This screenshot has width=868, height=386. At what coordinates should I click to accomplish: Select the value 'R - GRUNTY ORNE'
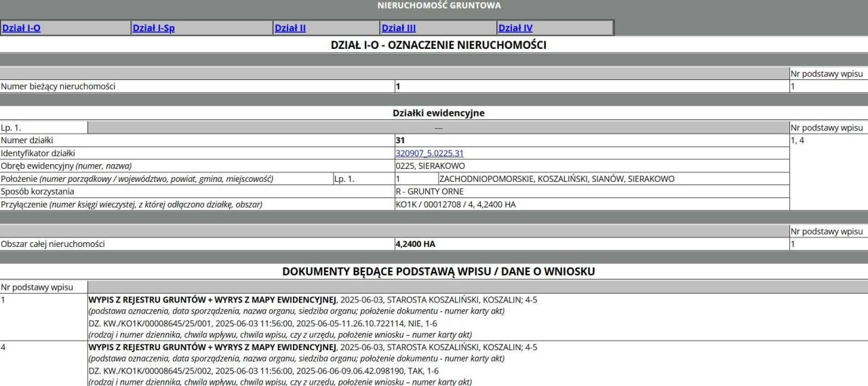(429, 191)
